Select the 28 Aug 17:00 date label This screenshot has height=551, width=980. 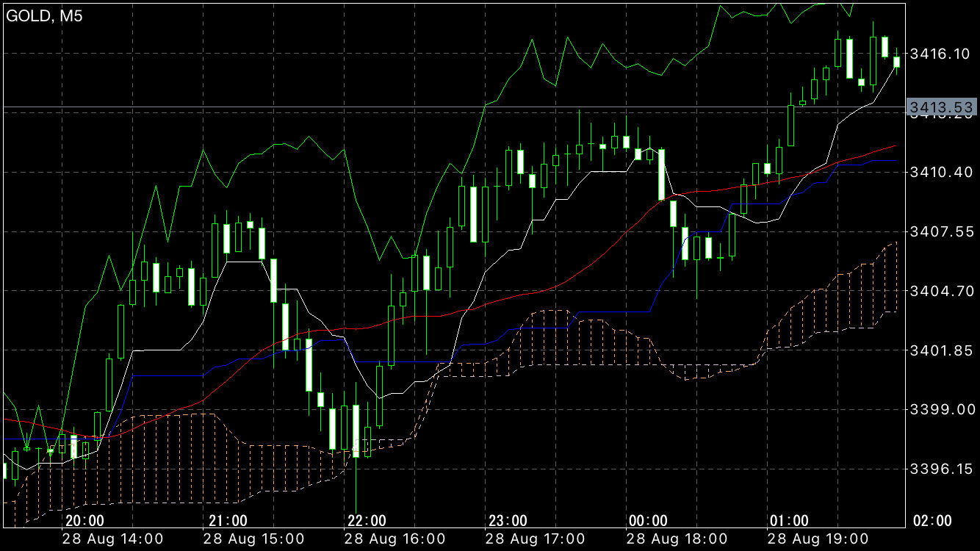(536, 539)
